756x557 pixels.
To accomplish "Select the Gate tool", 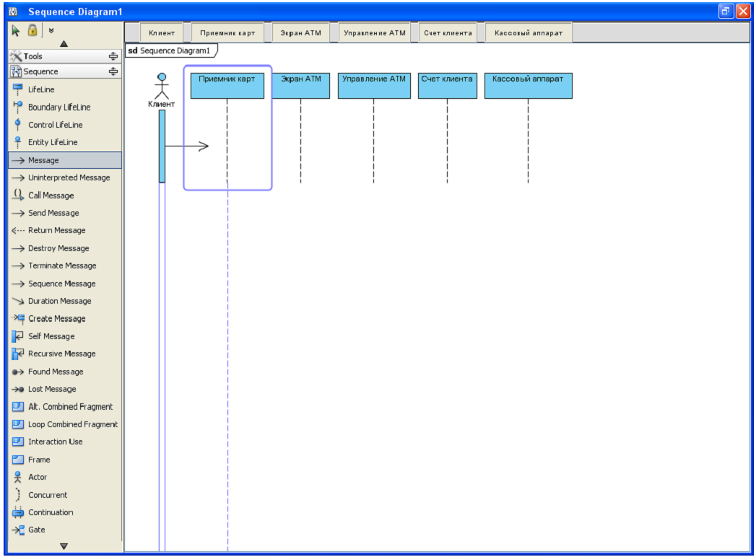I will 65,530.
